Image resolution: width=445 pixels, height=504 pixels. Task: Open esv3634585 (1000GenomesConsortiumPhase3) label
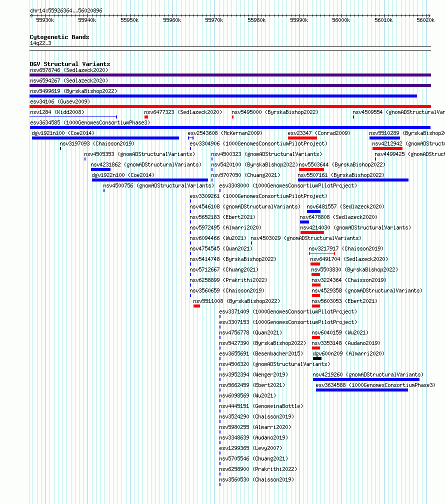[x=90, y=122]
